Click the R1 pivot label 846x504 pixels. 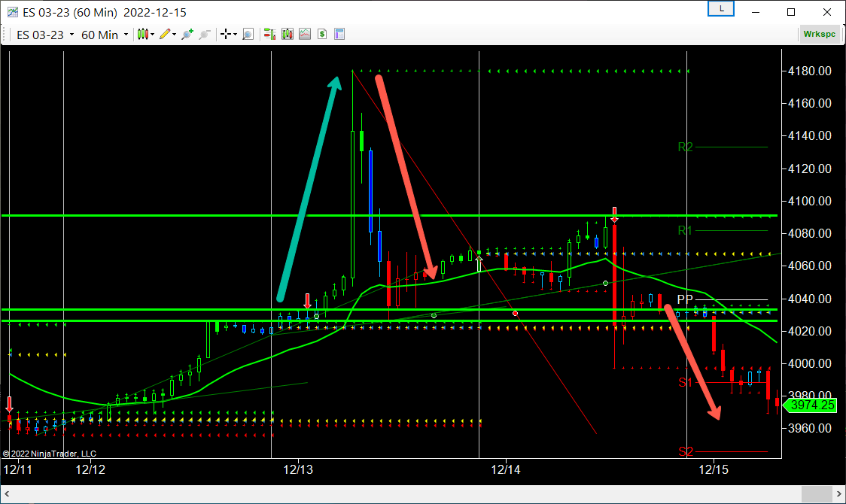(685, 231)
